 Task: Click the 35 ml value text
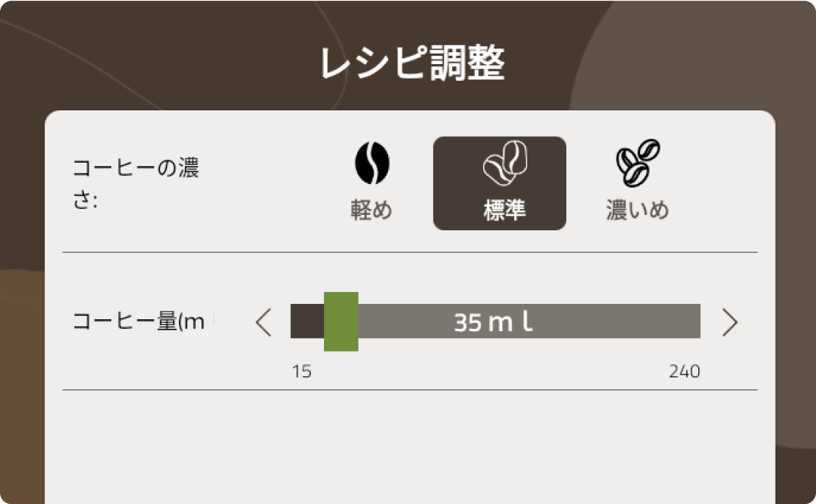[493, 322]
